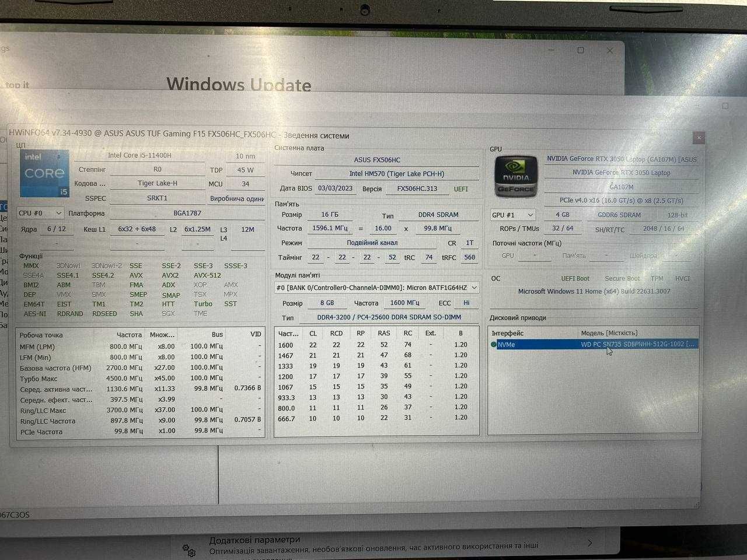The image size is (747, 560).
Task: Click the 16 ГБ memory size field
Action: pos(330,215)
